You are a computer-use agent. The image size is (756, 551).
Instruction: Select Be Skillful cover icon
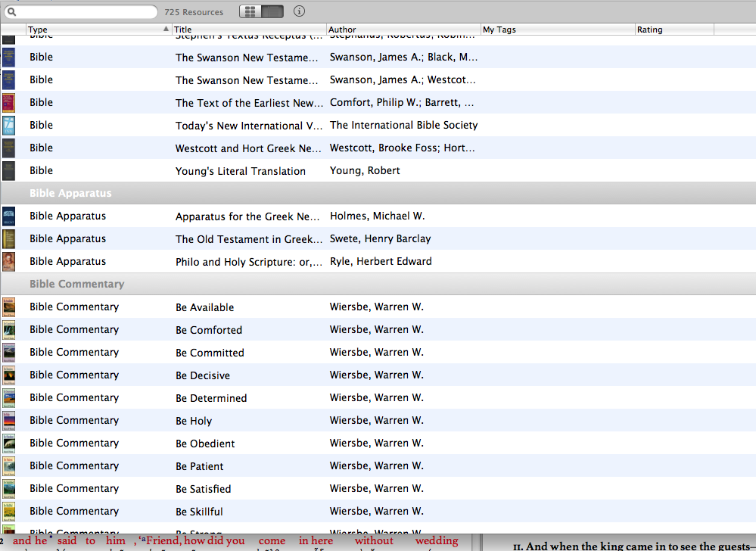pyautogui.click(x=8, y=511)
